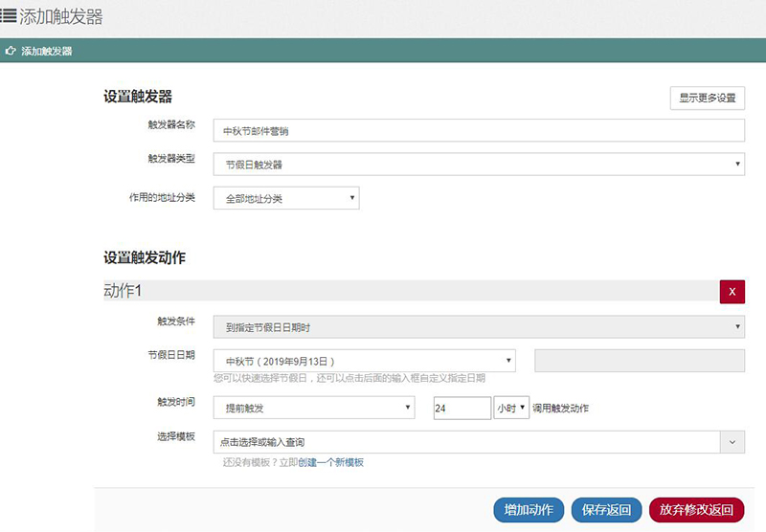Image resolution: width=766 pixels, height=532 pixels.
Task: Click the 动作1 section header bar
Action: click(402, 291)
